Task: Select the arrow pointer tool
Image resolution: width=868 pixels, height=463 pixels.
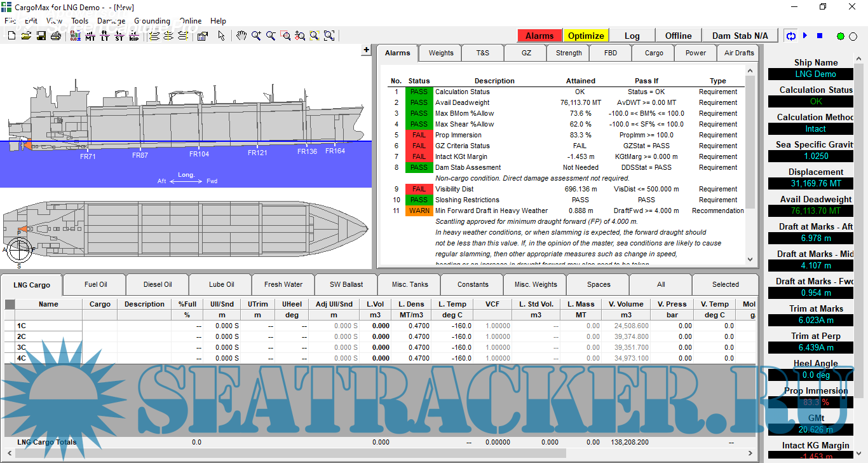Action: (221, 36)
